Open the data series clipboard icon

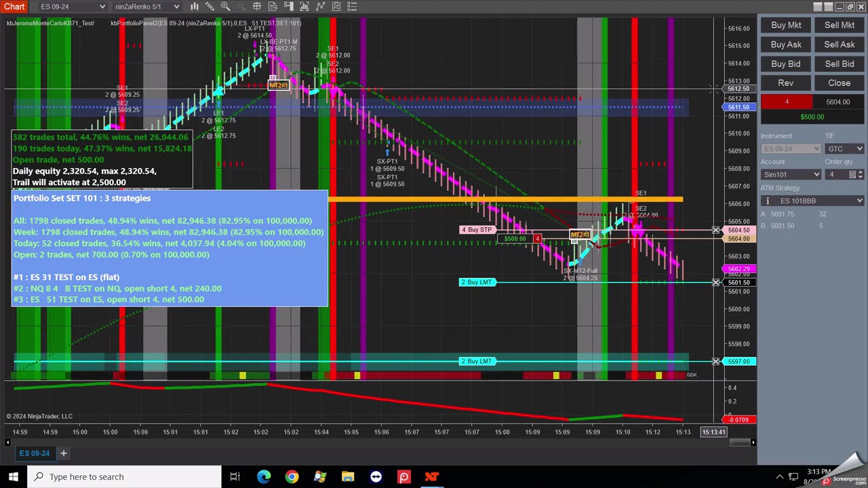[x=336, y=7]
